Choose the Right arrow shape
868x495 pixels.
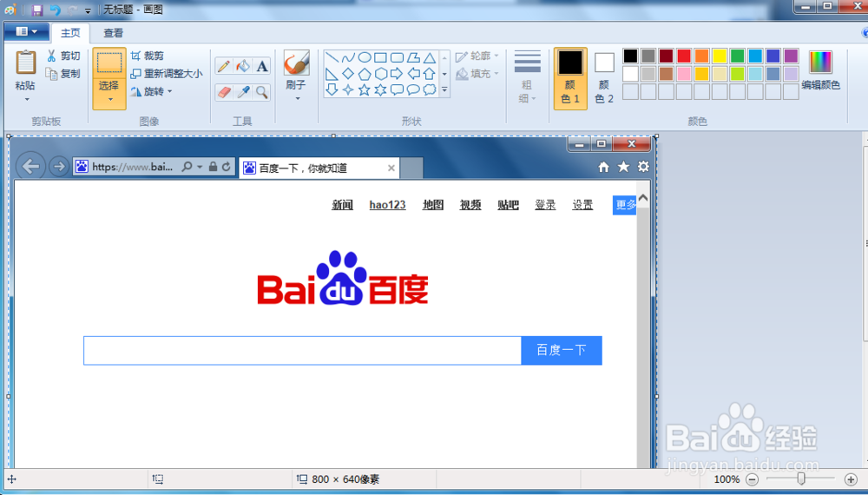tap(397, 74)
